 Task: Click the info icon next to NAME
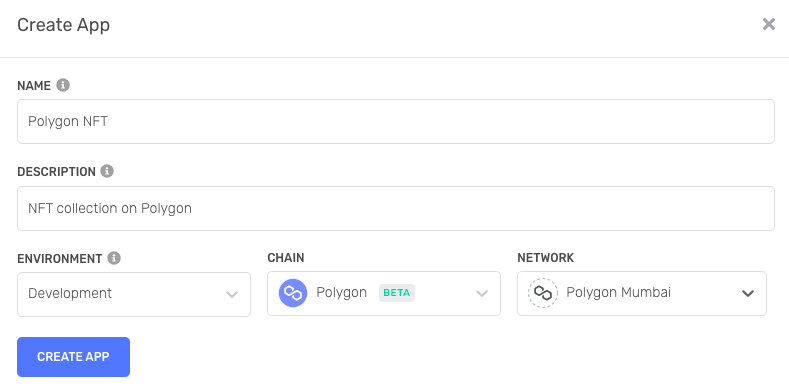click(63, 85)
